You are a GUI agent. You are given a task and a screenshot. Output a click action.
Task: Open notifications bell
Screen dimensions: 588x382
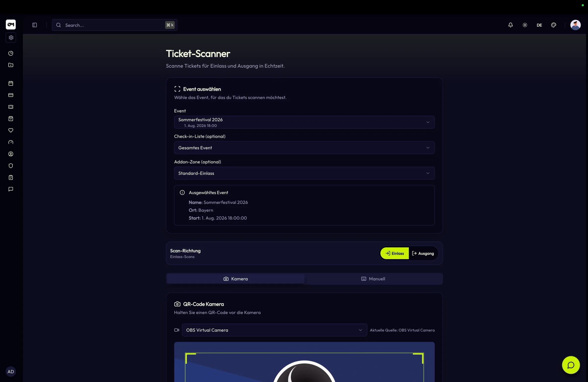tap(510, 25)
